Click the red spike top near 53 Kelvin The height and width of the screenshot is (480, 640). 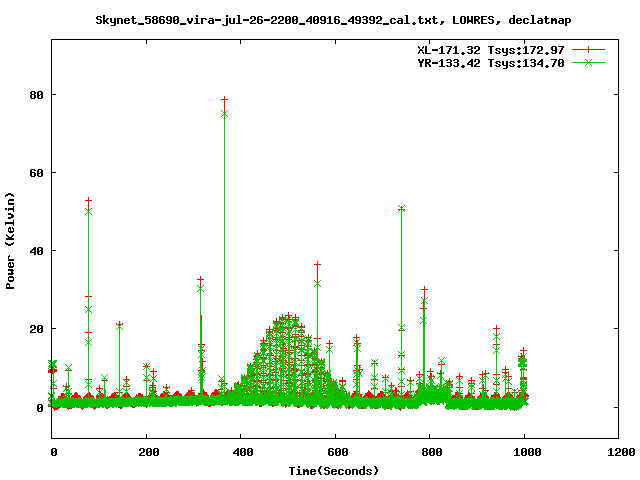coord(89,200)
